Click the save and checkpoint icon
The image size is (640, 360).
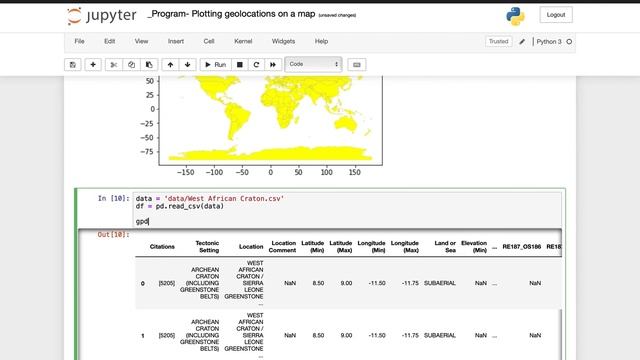click(x=73, y=64)
